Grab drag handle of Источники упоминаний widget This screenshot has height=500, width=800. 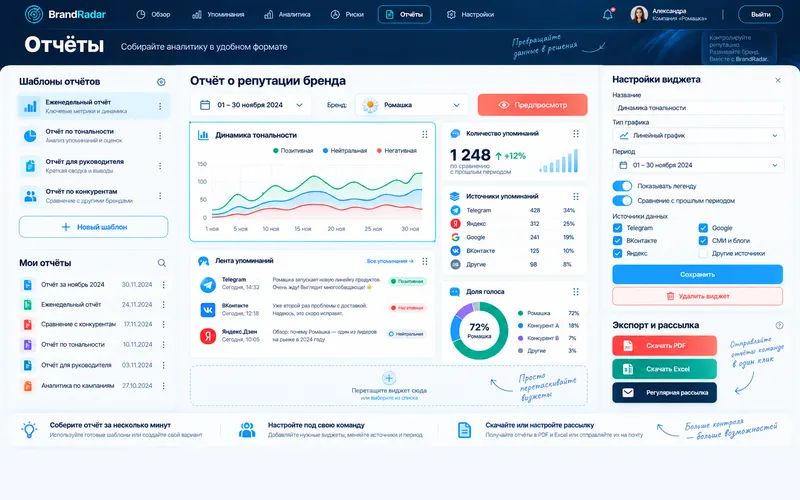[x=576, y=196]
